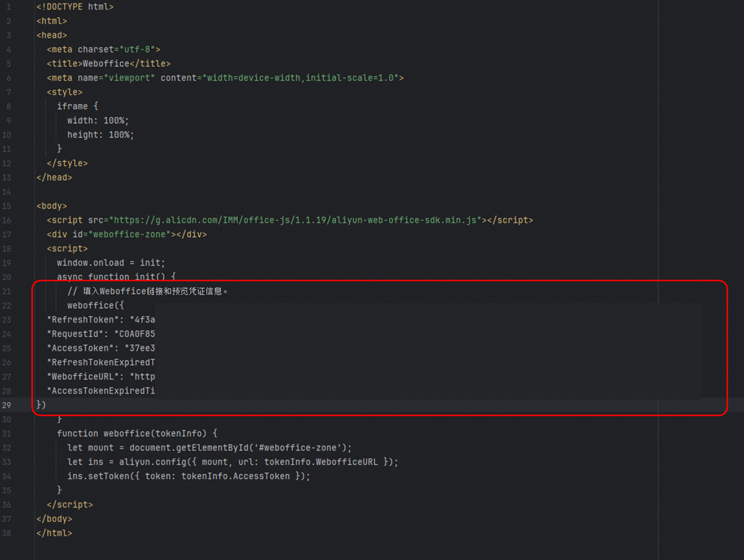Click 'async function init()' line
744x560 pixels.
[x=116, y=277]
